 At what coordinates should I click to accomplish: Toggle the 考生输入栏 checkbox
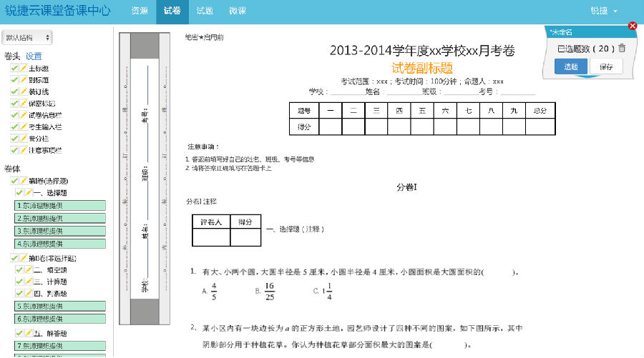(x=14, y=127)
